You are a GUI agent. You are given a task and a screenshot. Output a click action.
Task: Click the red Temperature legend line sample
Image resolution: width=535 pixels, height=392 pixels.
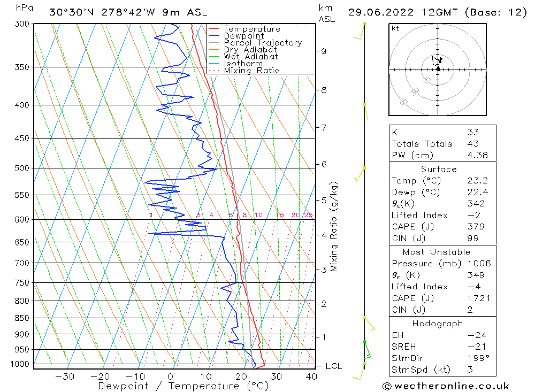(213, 29)
